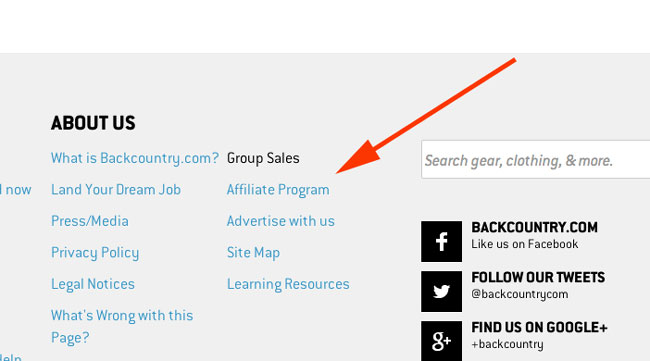650x361 pixels.
Task: Open the Twitter bird icon tile
Action: (x=441, y=291)
